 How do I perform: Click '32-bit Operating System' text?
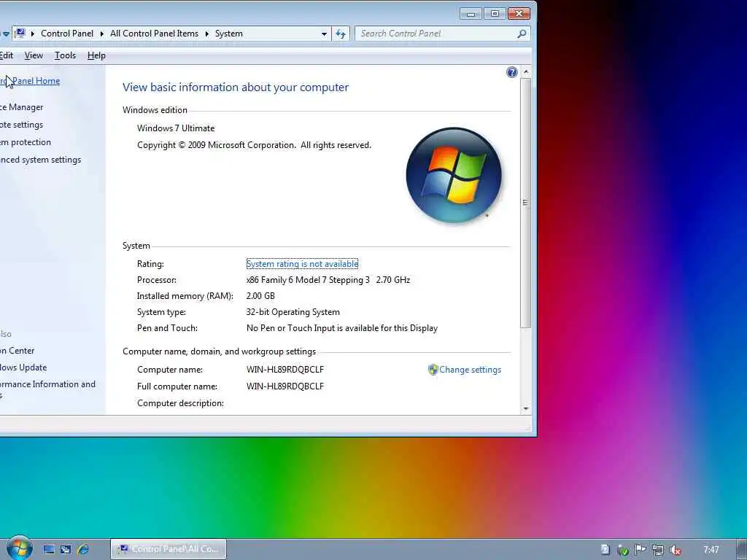coord(293,312)
